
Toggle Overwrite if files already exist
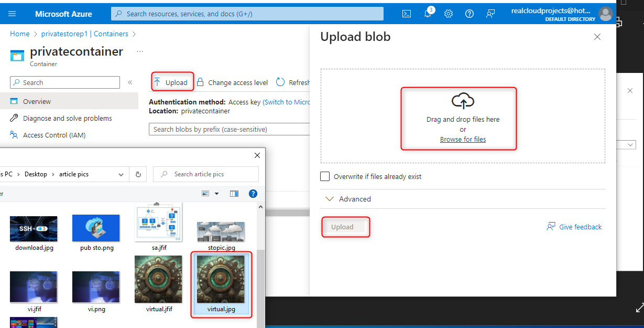pyautogui.click(x=325, y=176)
